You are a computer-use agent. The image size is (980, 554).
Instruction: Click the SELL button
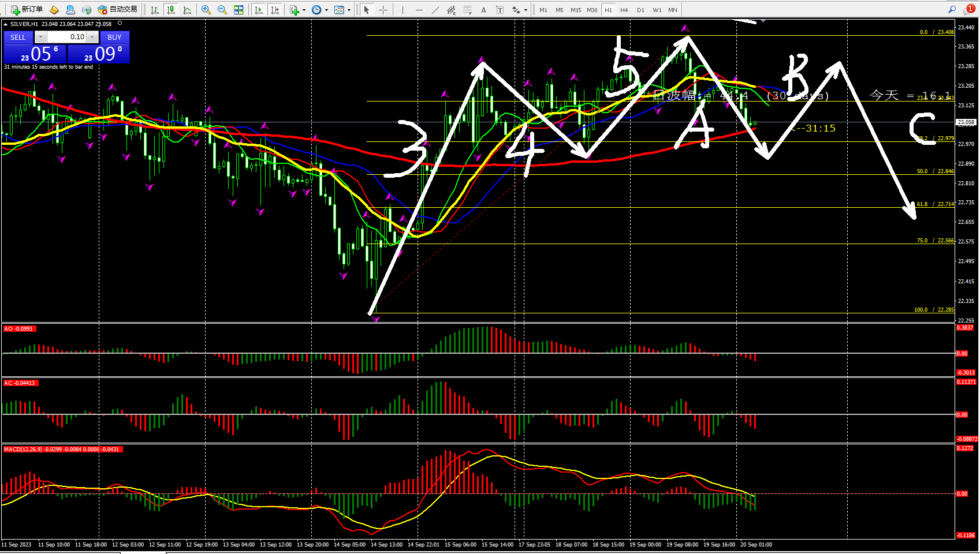click(x=18, y=37)
